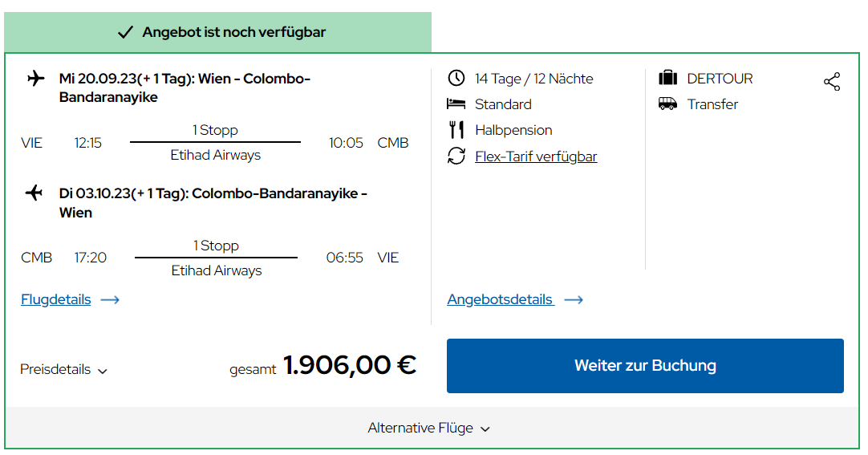Click the return flight airplane icon
Image resolution: width=868 pixels, height=455 pixels.
34,193
